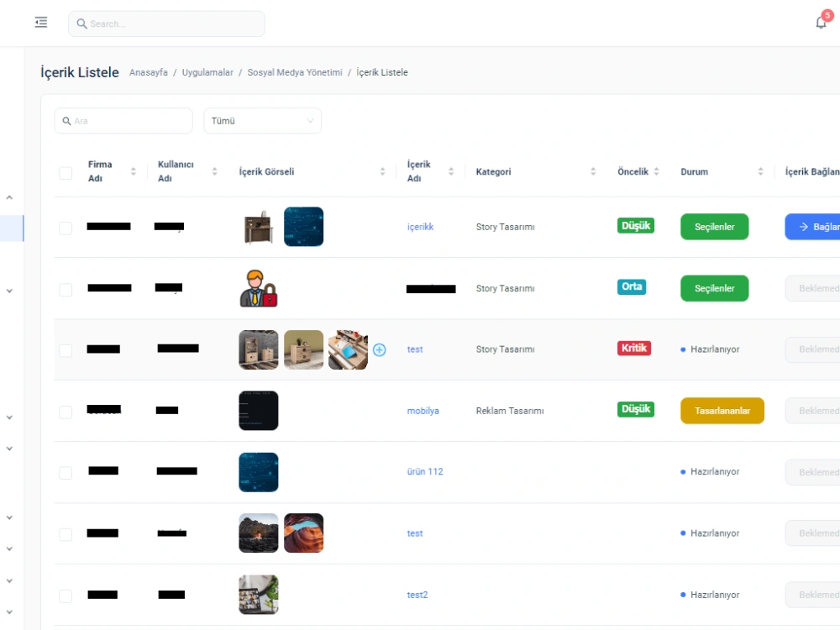Image resolution: width=840 pixels, height=630 pixels.
Task: Open third furniture thumbnail in Kritik row
Action: click(x=349, y=349)
